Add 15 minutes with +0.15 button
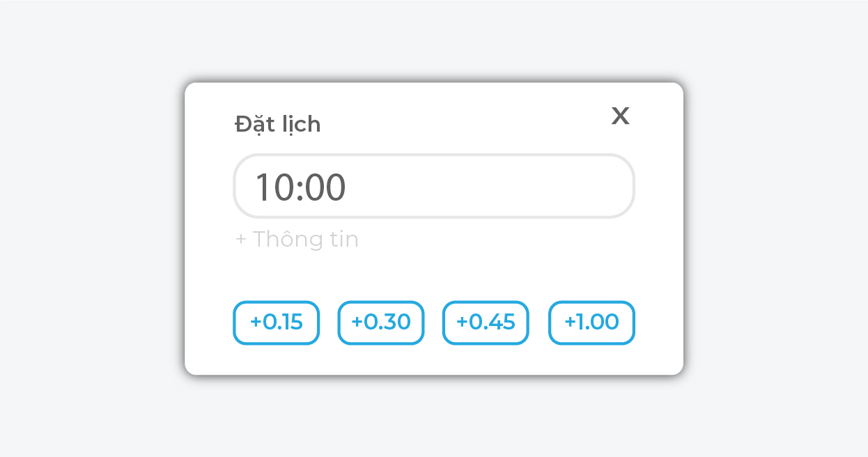This screenshot has width=868, height=457. 276,323
